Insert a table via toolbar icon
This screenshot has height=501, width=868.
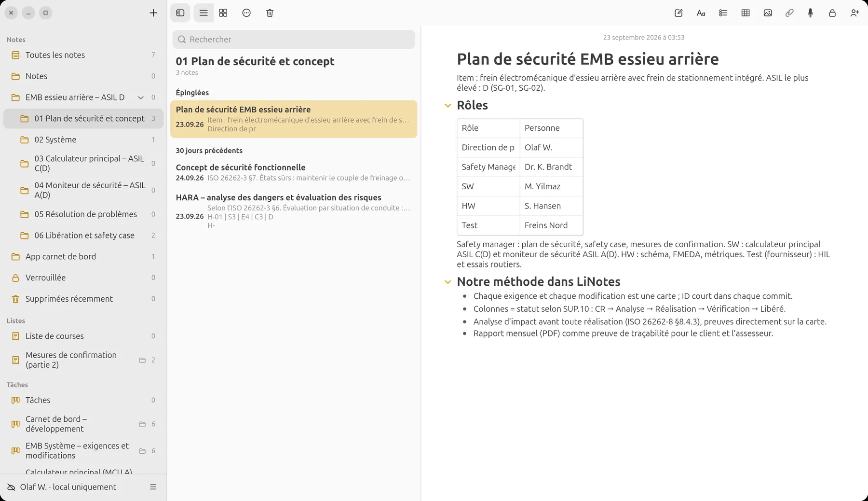746,13
